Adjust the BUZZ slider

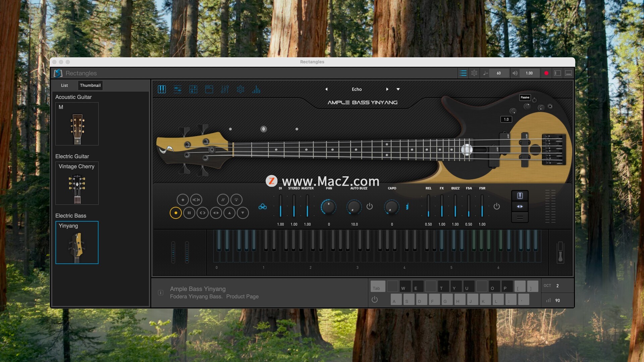[455, 206]
